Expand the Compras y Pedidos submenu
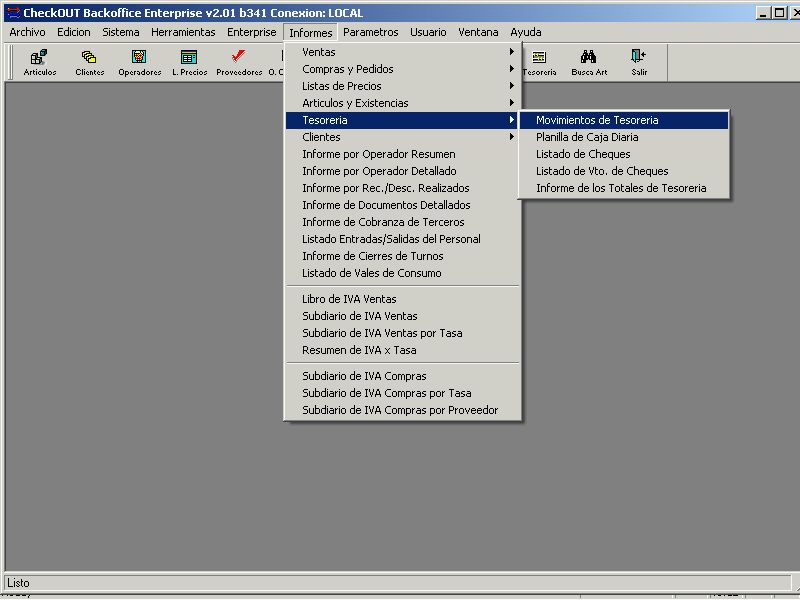The height and width of the screenshot is (600, 800). tap(403, 69)
